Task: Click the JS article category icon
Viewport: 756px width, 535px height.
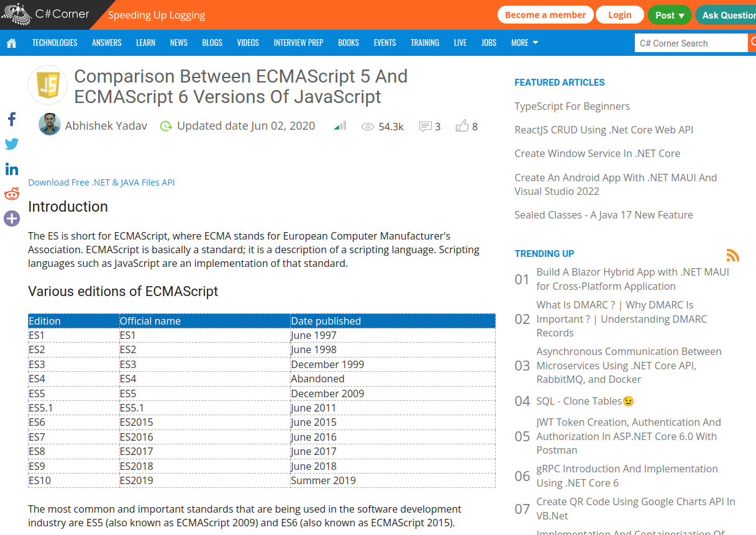Action: [48, 85]
